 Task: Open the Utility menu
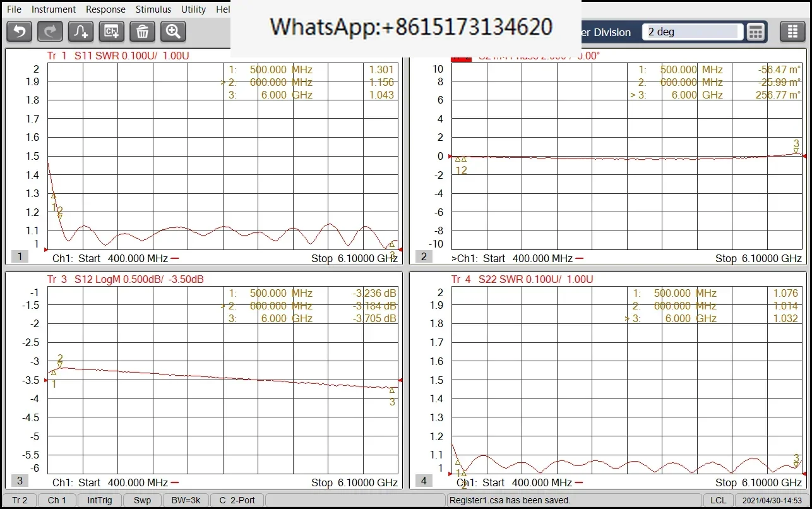click(x=193, y=9)
